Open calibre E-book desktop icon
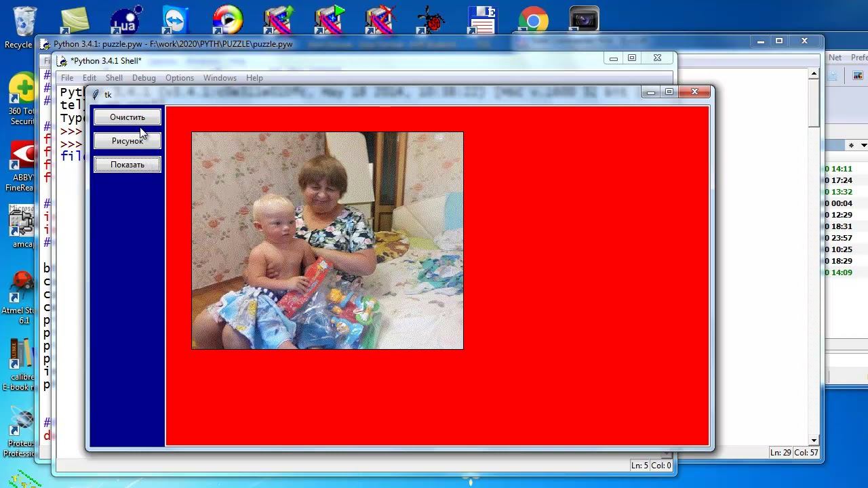This screenshot has width=868, height=488. [20, 365]
